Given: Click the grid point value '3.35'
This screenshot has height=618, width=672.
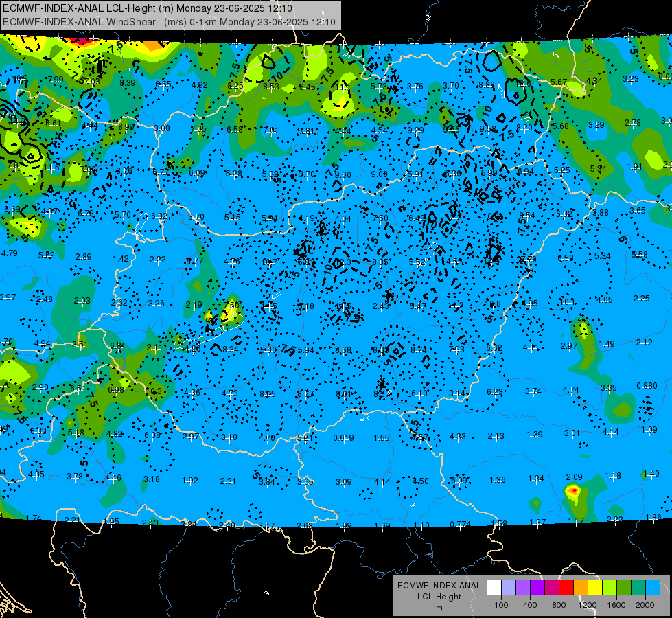Looking at the screenshot, I should [x=609, y=388].
